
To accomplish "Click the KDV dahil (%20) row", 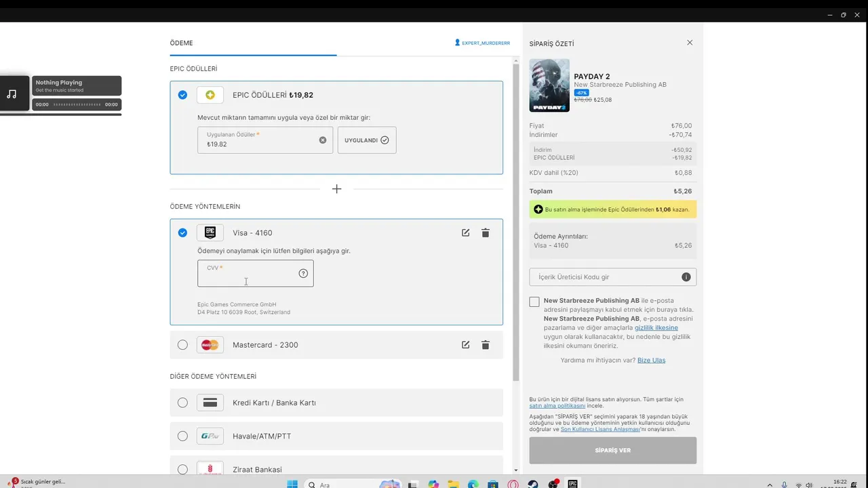I will (x=613, y=173).
